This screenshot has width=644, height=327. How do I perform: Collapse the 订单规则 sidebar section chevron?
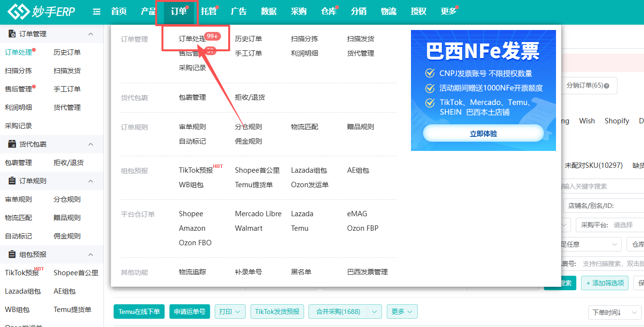point(90,181)
